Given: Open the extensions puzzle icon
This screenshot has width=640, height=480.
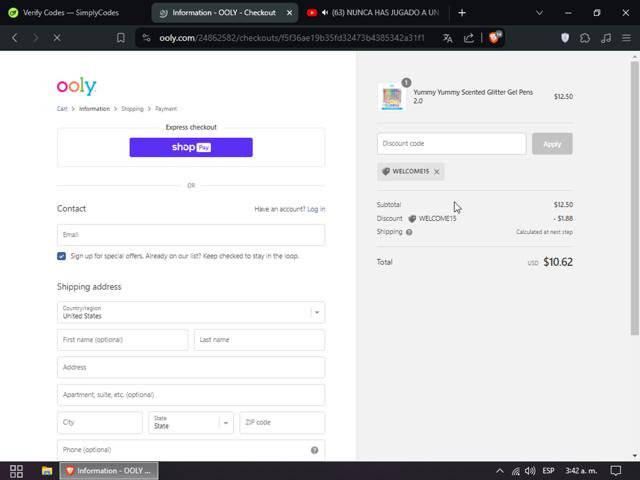Looking at the screenshot, I should click(x=585, y=38).
